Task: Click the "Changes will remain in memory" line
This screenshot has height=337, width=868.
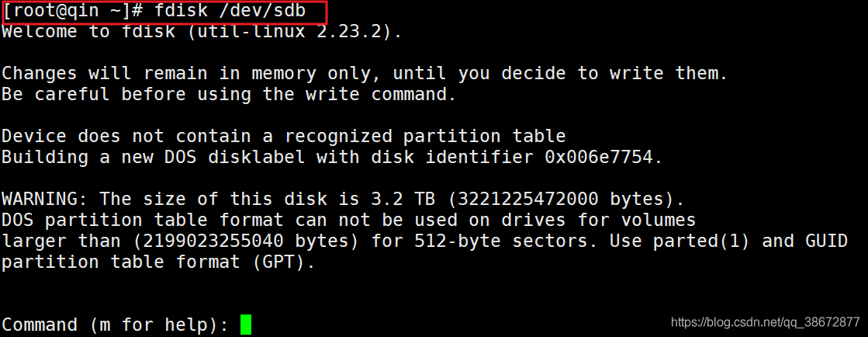Action: pyautogui.click(x=159, y=74)
